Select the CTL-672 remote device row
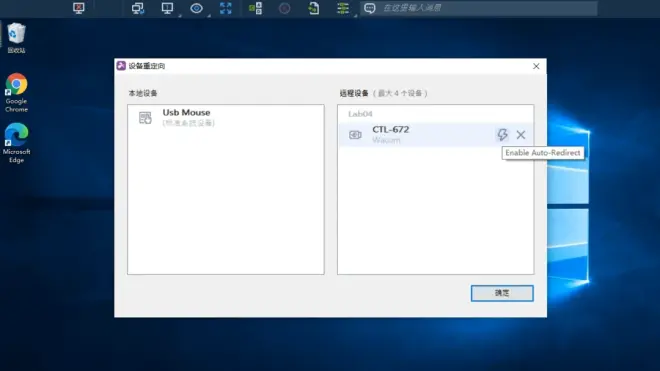 (435, 135)
